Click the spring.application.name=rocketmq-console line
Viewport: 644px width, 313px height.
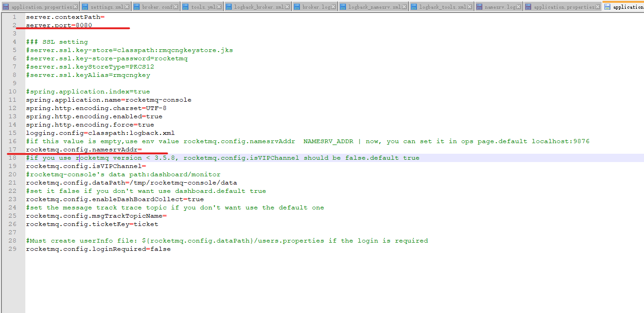point(109,100)
